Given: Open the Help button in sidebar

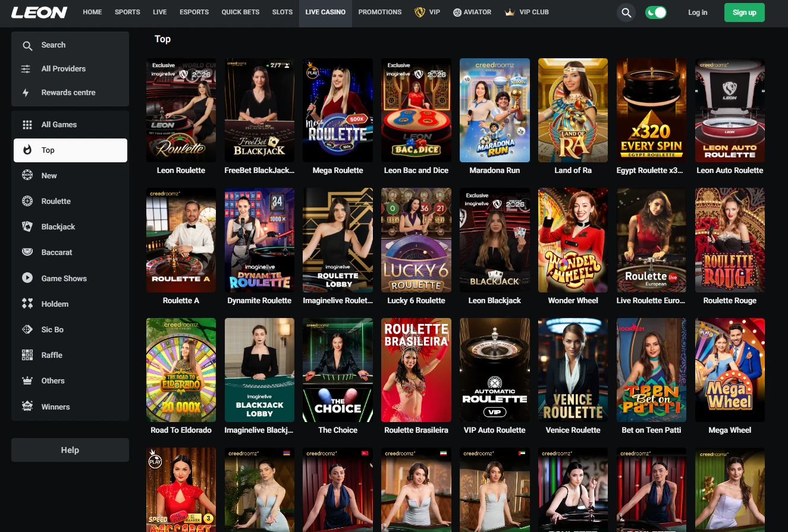Looking at the screenshot, I should tap(70, 450).
